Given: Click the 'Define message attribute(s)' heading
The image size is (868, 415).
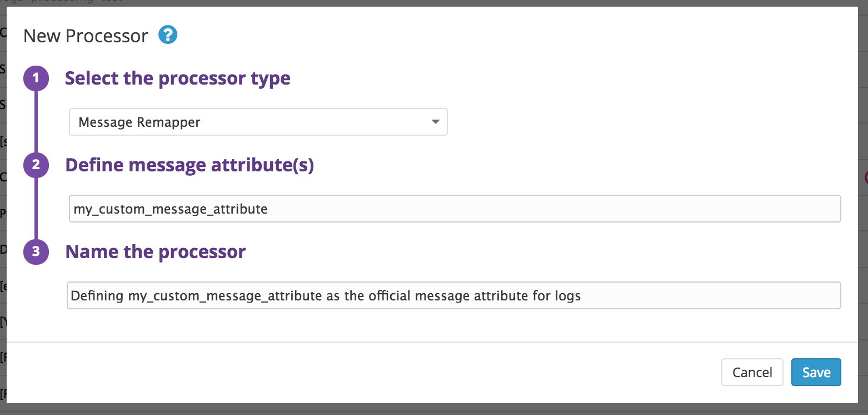Looking at the screenshot, I should pos(189,165).
